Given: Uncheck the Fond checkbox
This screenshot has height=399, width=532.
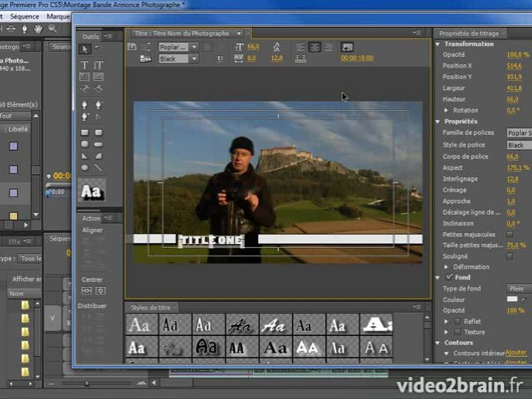Looking at the screenshot, I should point(449,277).
